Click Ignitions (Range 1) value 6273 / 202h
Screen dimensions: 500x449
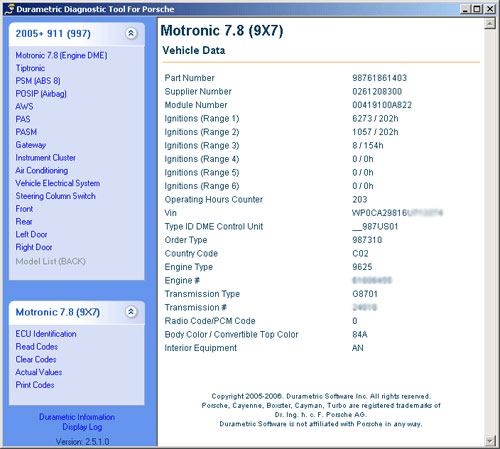click(x=375, y=118)
